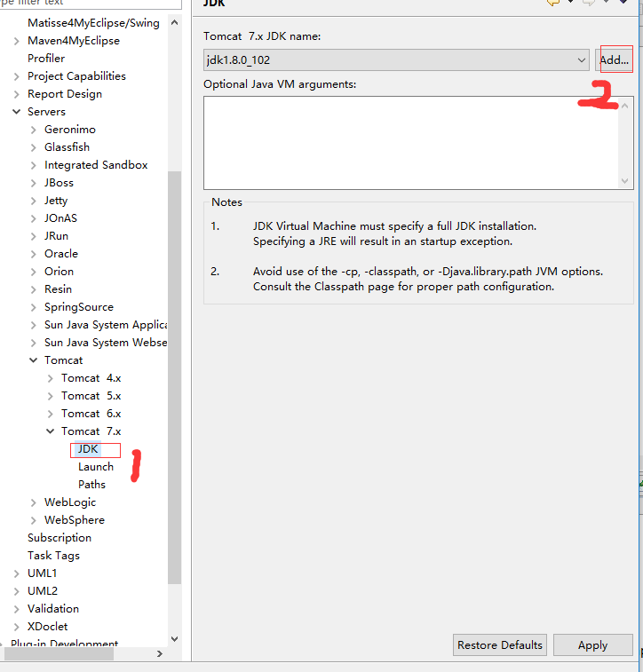The image size is (643, 672).
Task: Expand the Report Design node
Action: pos(17,94)
